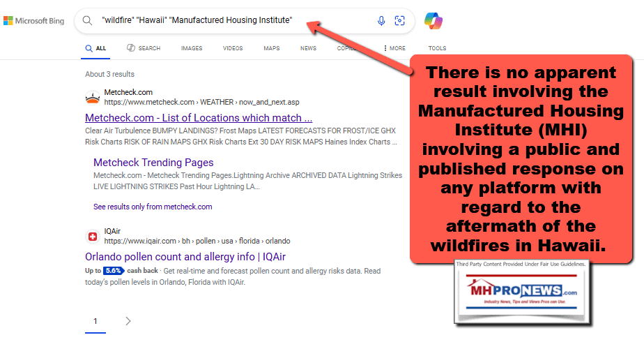
Task: Click the iqair.com URL breadcrumb
Action: 197,241
